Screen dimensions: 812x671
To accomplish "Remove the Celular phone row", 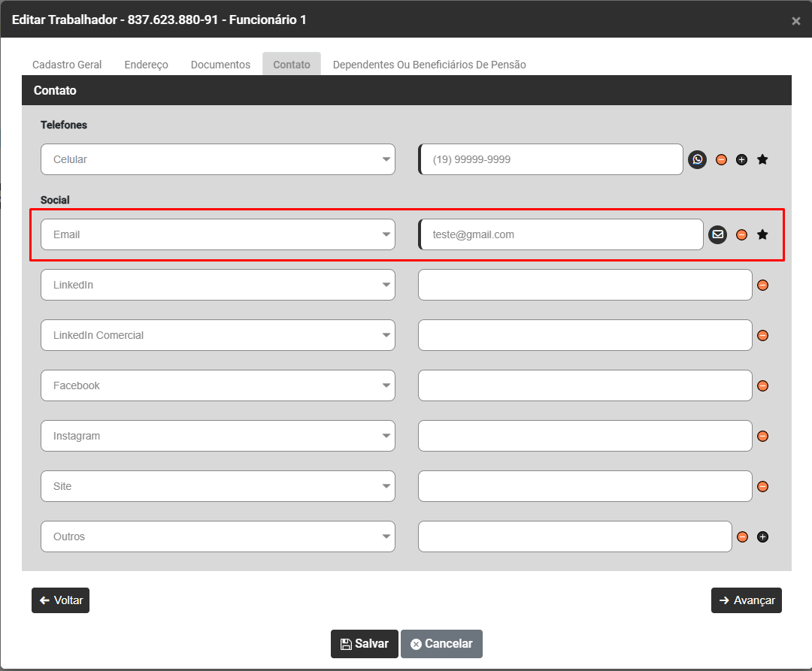I will pos(721,159).
